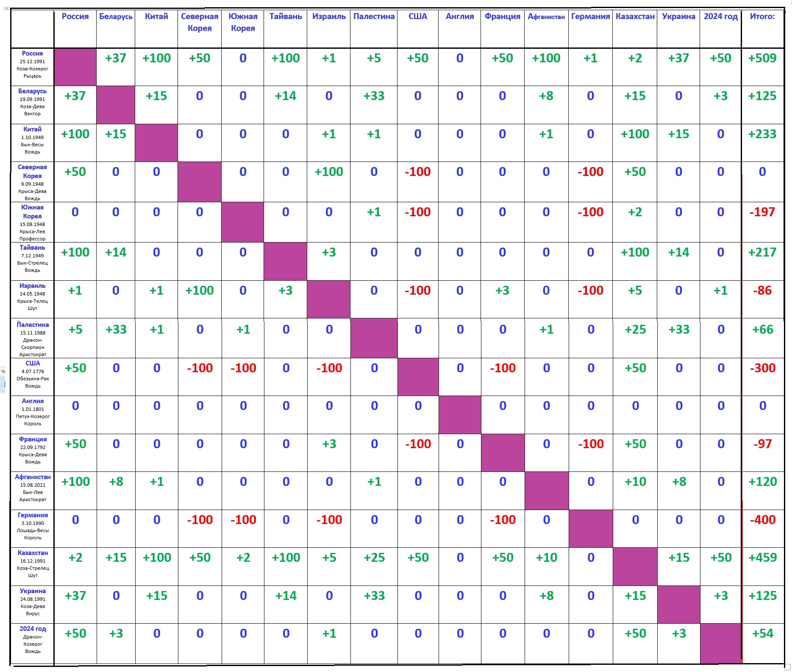Click the total '+125' in the Украина row
This screenshot has width=792, height=672.
pos(763,596)
